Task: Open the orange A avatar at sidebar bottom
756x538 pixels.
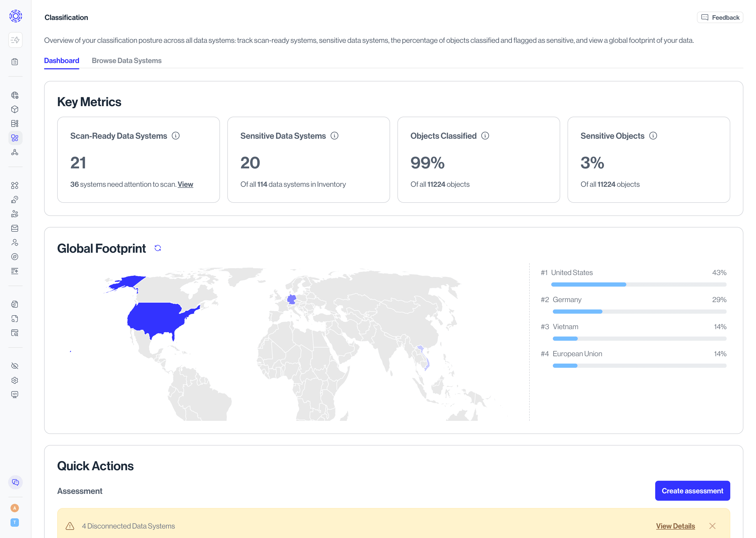Action: point(15,508)
